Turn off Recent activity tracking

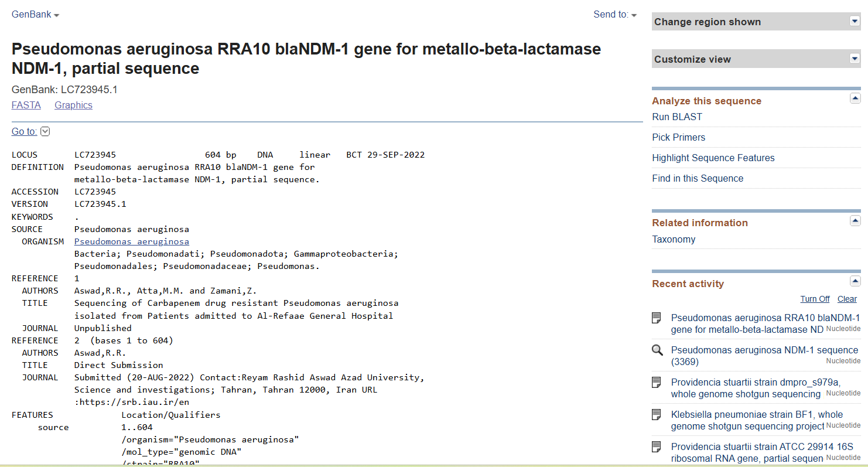point(815,298)
